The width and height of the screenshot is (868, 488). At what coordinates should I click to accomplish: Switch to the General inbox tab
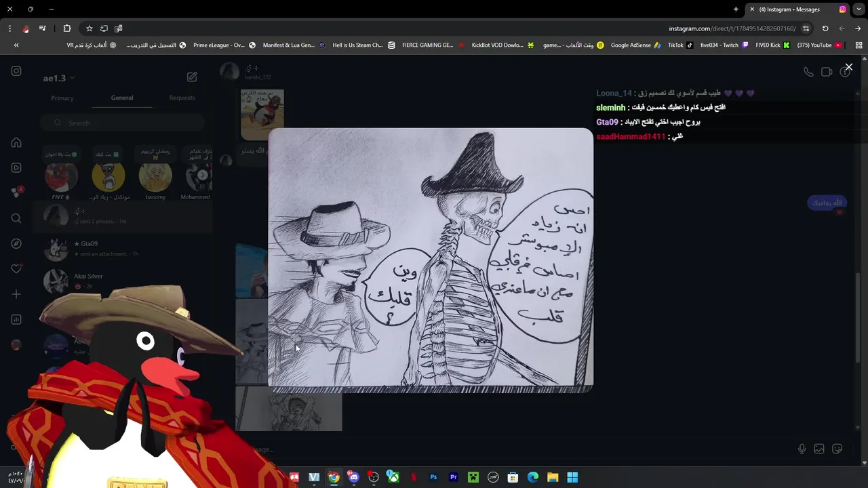pyautogui.click(x=122, y=98)
